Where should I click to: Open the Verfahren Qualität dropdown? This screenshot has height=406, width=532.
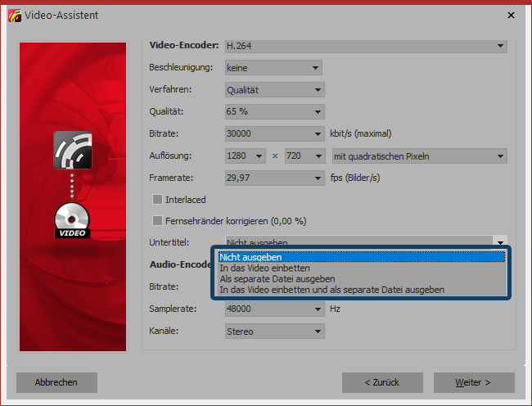click(x=275, y=90)
